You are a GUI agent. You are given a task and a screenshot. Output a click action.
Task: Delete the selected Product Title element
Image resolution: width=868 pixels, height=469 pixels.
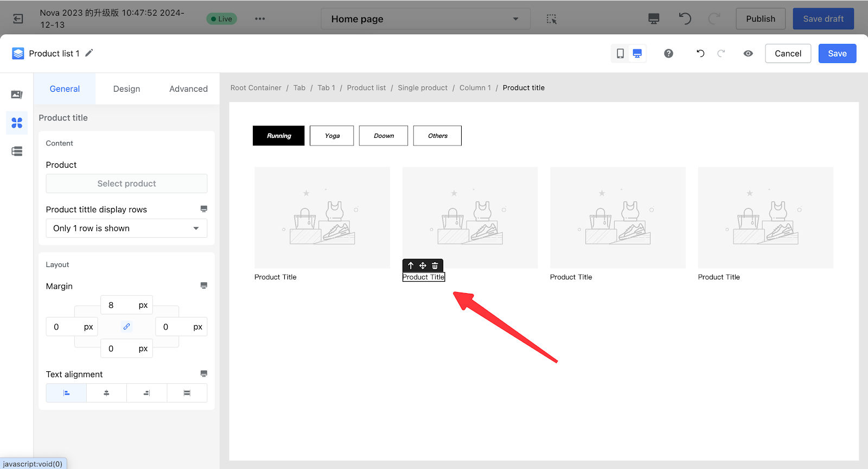[x=435, y=265]
